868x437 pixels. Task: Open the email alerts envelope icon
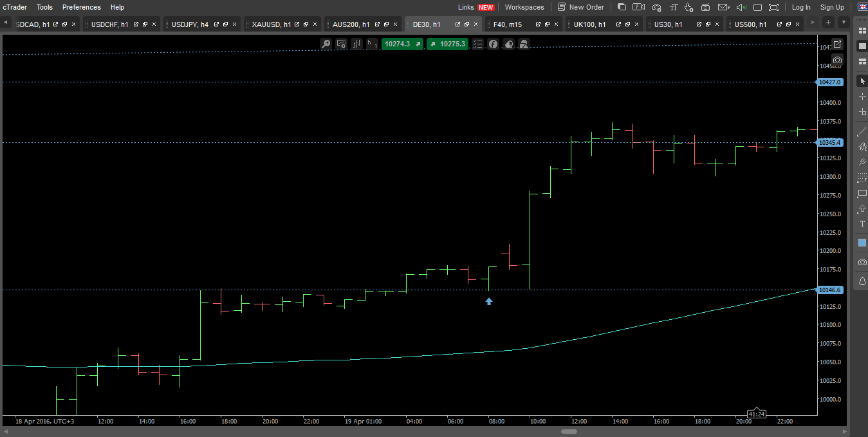(724, 7)
